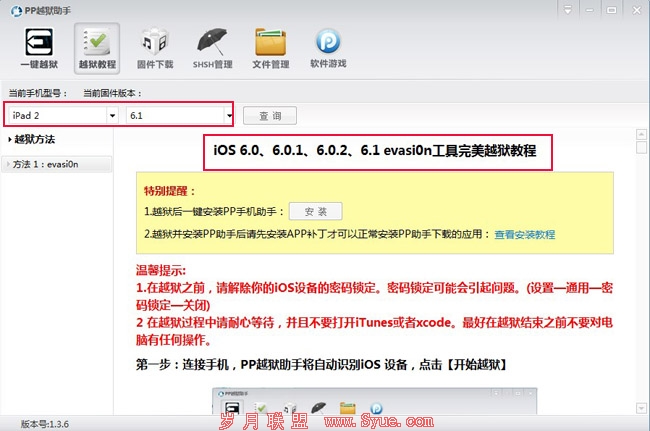Image resolution: width=650 pixels, height=431 pixels.
Task: Click the 温馨提示 red heading
Action: click(161, 271)
